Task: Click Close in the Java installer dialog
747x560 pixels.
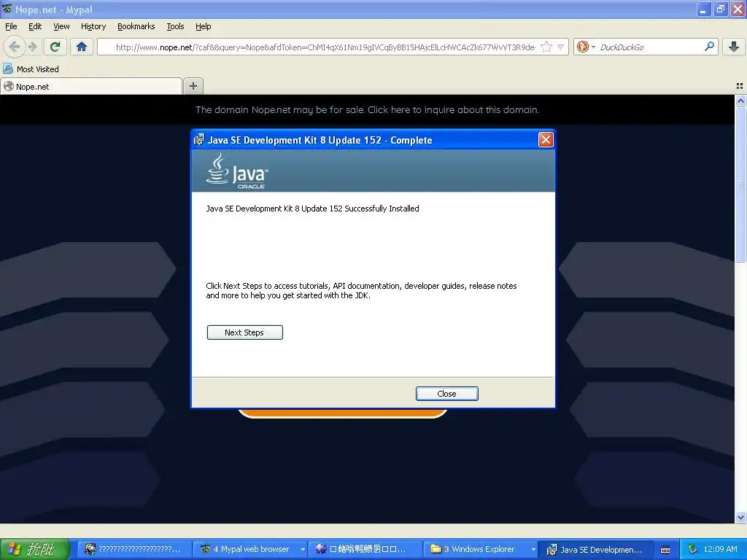Action: coord(447,394)
